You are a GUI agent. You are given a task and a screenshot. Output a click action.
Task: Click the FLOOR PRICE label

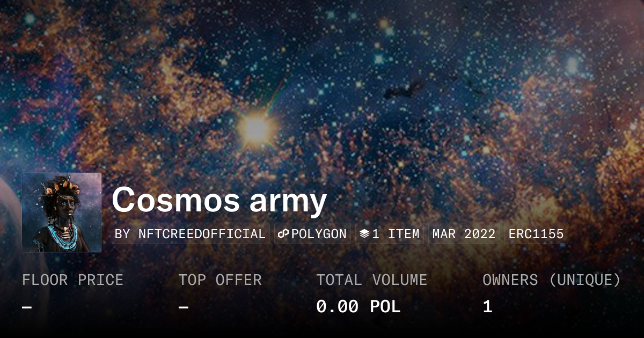click(x=72, y=280)
